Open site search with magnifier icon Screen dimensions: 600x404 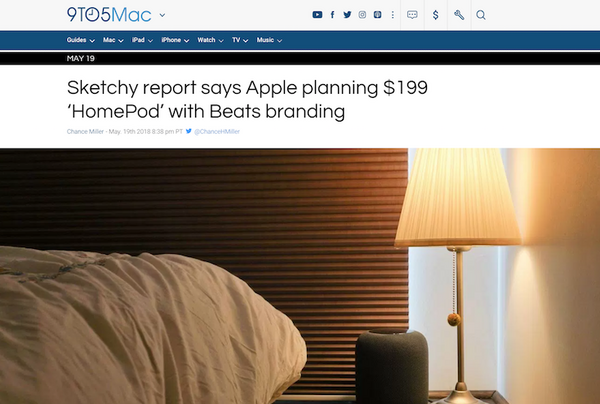[x=481, y=15]
